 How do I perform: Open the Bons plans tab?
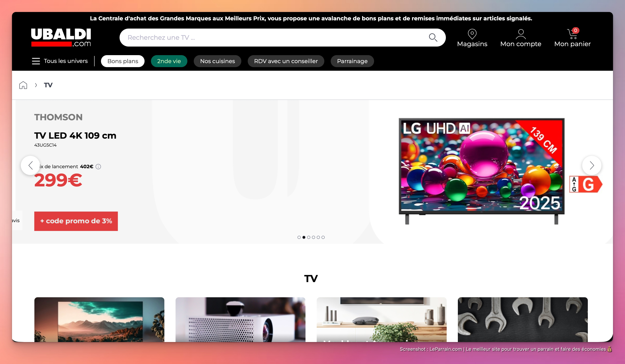[x=123, y=61]
